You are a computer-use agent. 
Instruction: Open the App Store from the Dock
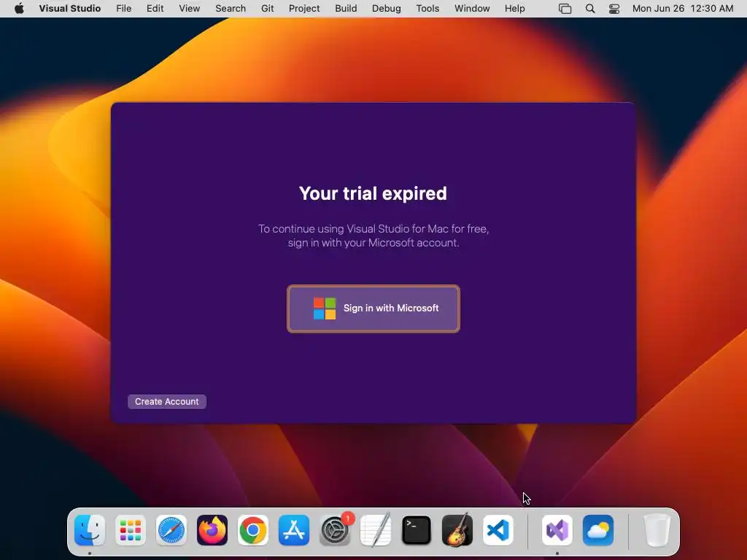point(294,530)
